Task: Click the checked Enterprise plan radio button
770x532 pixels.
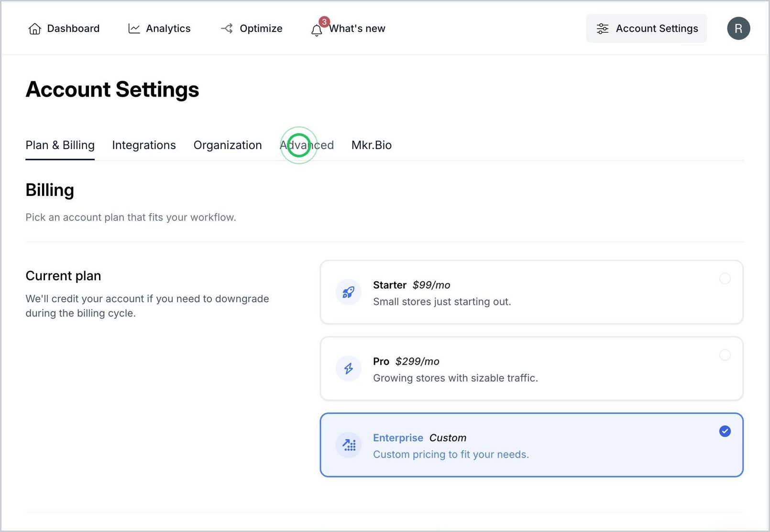Action: point(725,431)
